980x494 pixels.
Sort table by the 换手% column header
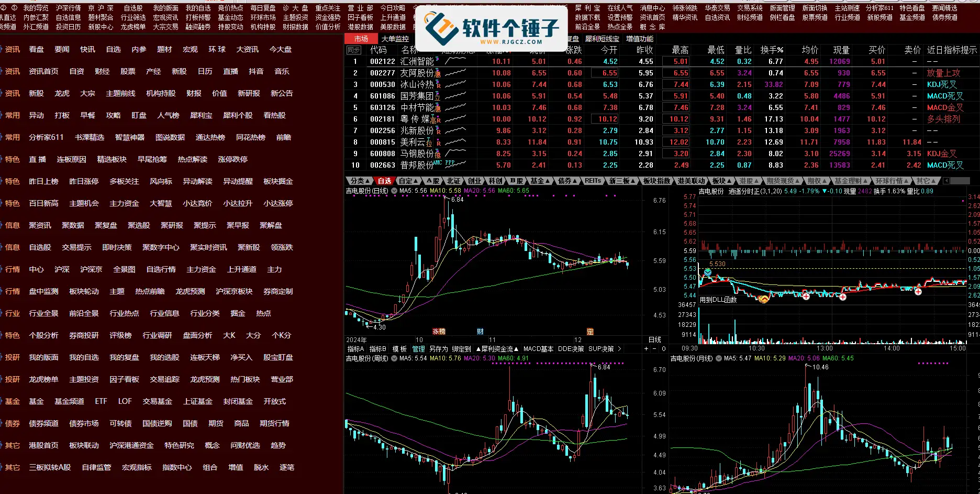pyautogui.click(x=772, y=50)
